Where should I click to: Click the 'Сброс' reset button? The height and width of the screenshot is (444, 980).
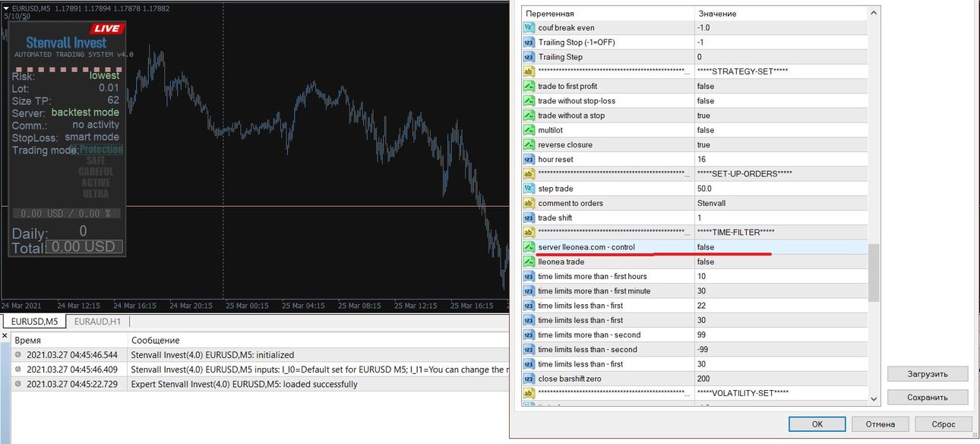point(943,424)
